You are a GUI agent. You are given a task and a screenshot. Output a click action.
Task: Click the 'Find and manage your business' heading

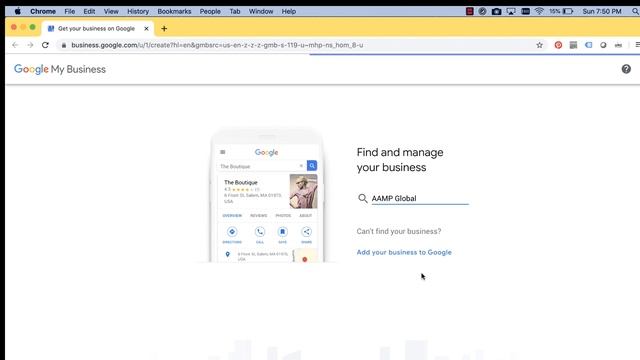click(400, 160)
